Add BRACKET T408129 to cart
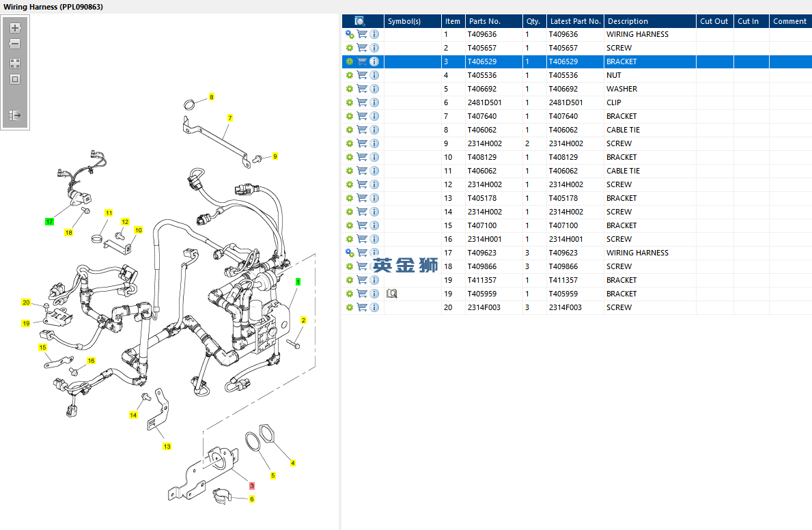The height and width of the screenshot is (530, 812). coord(362,157)
